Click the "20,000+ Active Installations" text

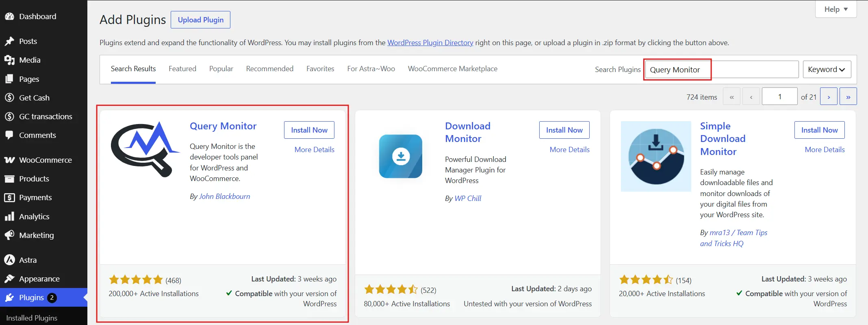tap(662, 294)
